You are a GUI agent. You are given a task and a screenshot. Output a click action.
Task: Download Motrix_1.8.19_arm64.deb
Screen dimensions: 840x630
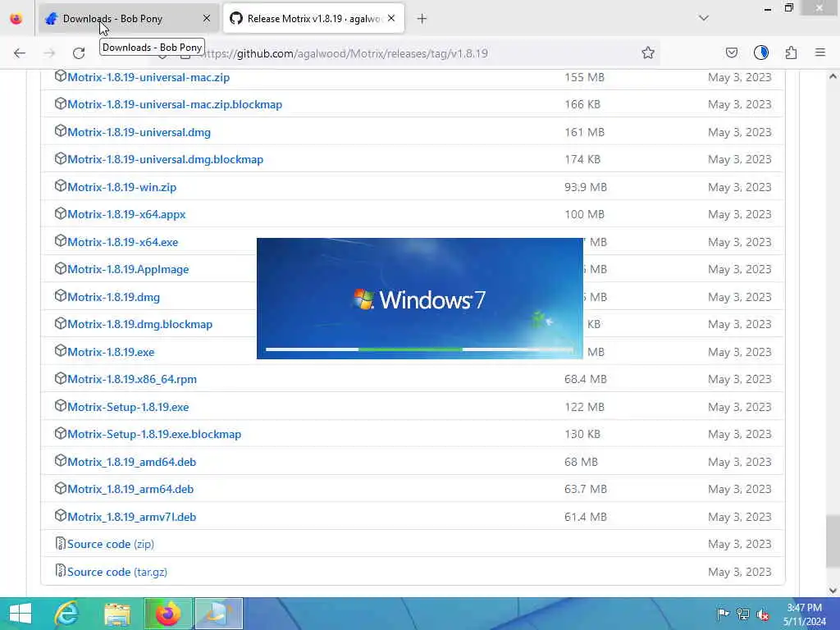[130, 489]
